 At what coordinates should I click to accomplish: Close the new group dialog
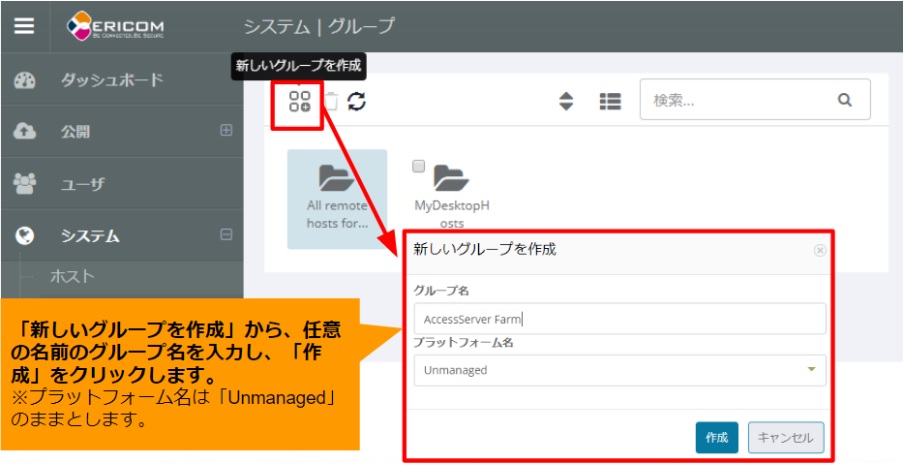click(x=820, y=251)
